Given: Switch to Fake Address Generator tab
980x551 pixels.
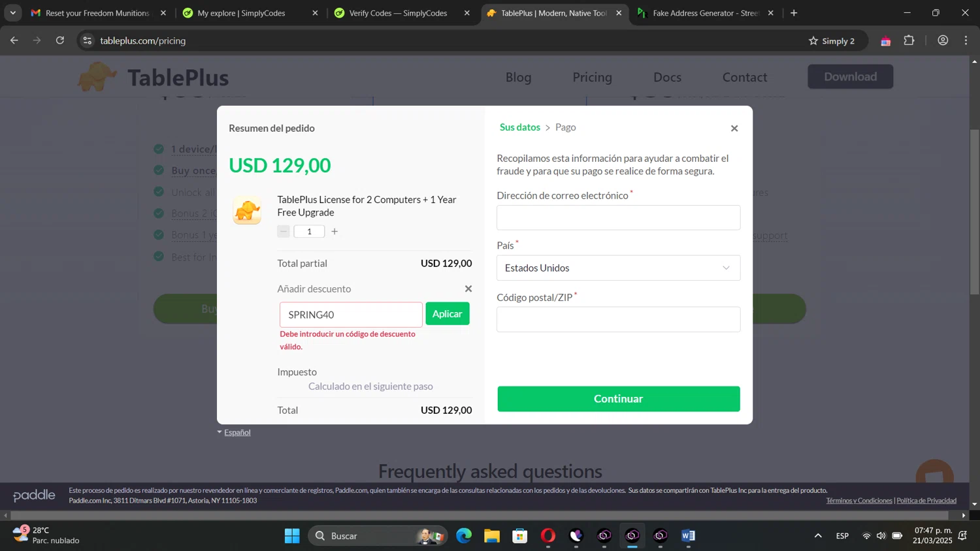Looking at the screenshot, I should (704, 13).
